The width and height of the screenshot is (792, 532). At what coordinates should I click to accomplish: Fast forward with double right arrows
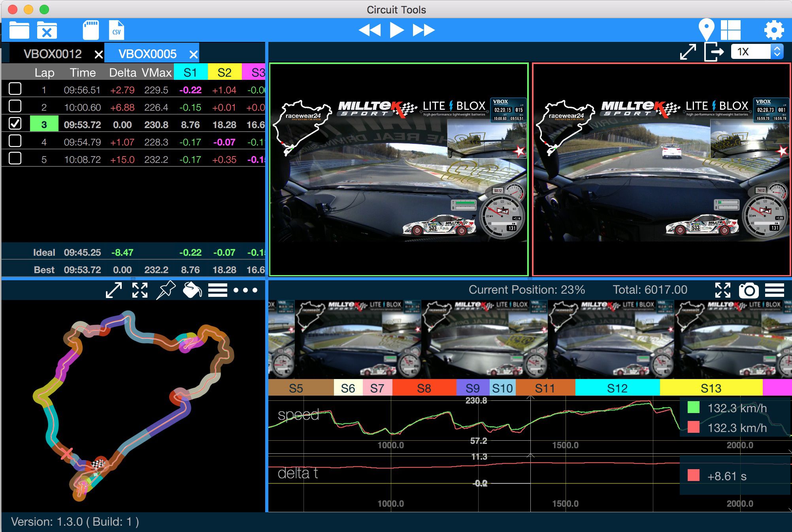click(424, 30)
